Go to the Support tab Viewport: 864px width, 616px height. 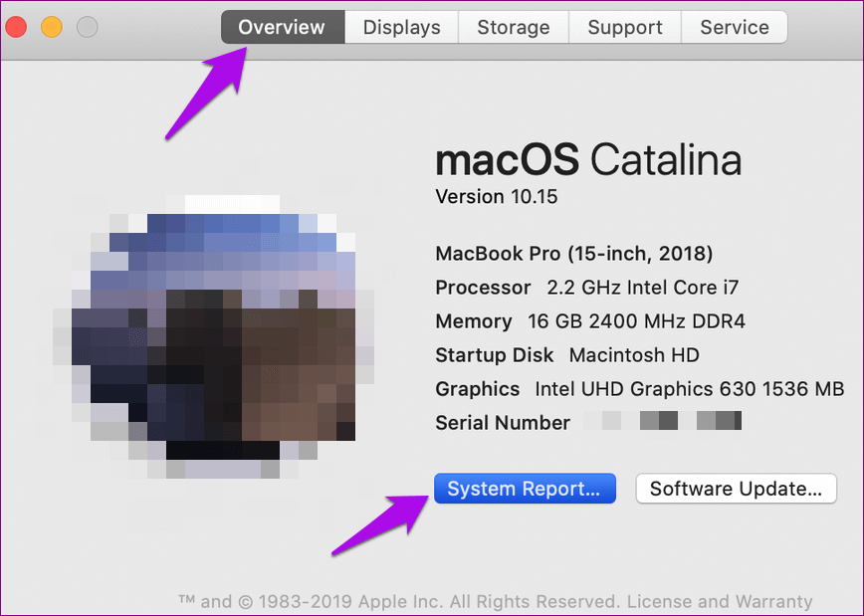(x=624, y=27)
